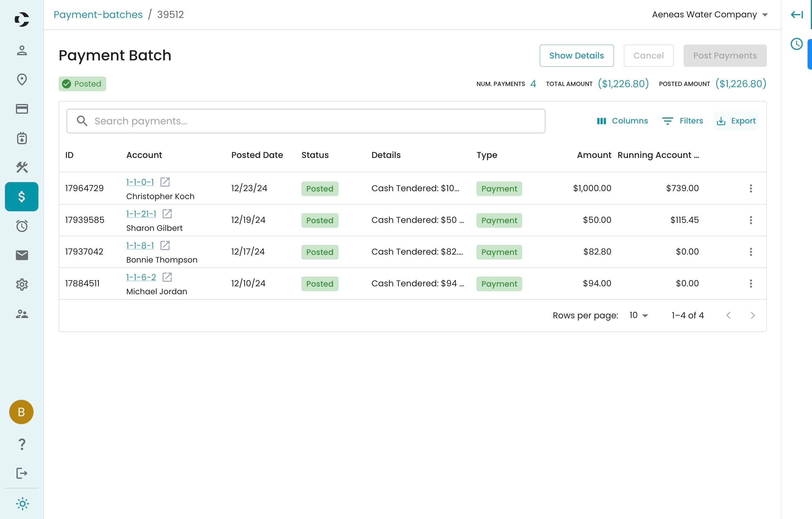Open the mail messages section

pyautogui.click(x=22, y=256)
